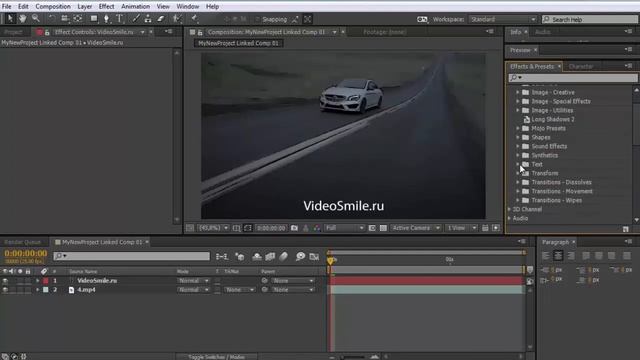Click the brainstorm icon in timeline
This screenshot has width=640, height=360.
[300, 256]
